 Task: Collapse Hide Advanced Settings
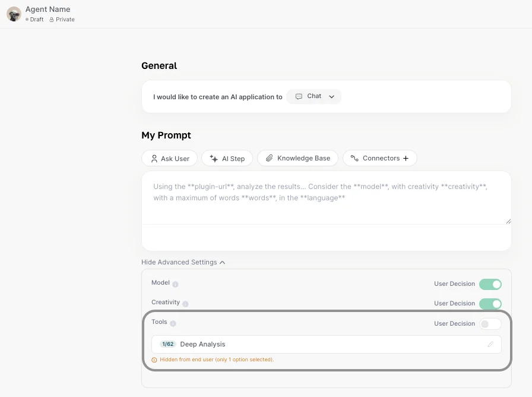point(183,262)
